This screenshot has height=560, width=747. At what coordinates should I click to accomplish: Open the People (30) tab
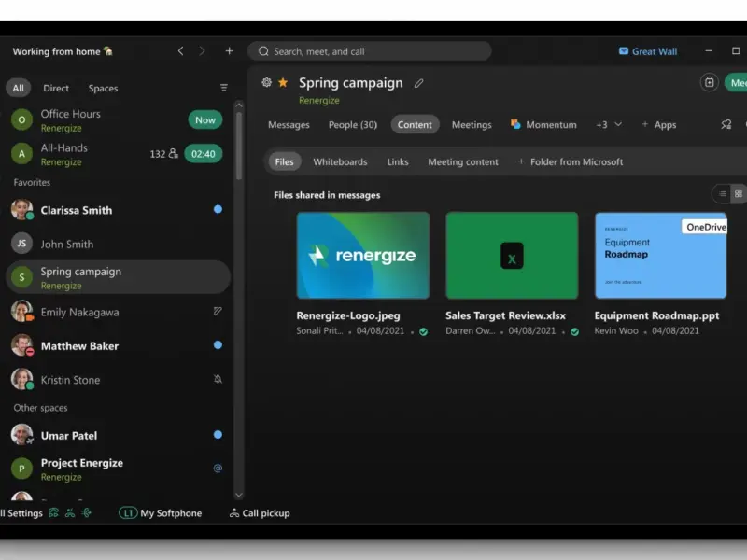click(353, 125)
